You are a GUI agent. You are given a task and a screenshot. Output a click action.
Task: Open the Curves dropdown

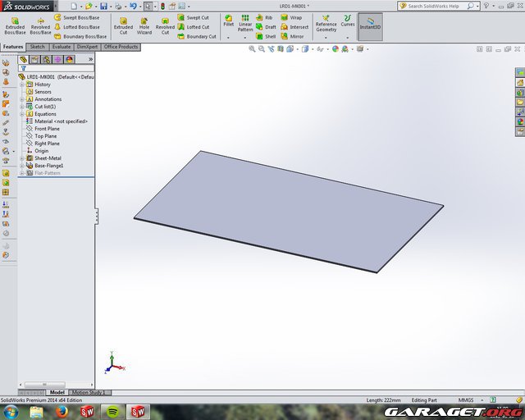pyautogui.click(x=348, y=25)
